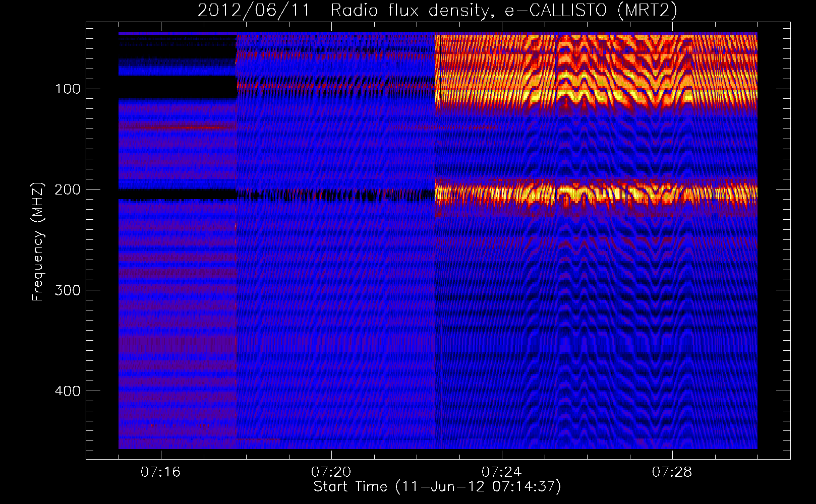Image resolution: width=816 pixels, height=504 pixels.
Task: Click the '200' frequency tick label
Action: [x=68, y=190]
